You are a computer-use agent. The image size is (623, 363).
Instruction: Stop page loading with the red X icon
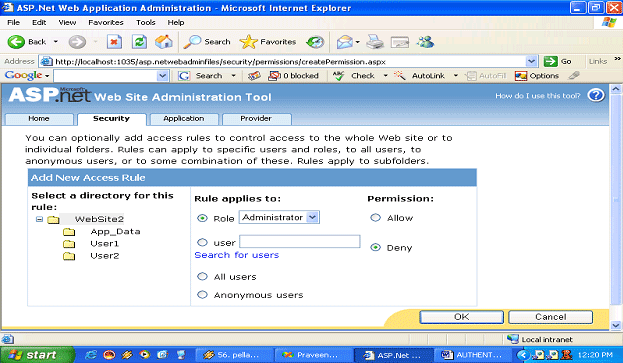(x=114, y=42)
